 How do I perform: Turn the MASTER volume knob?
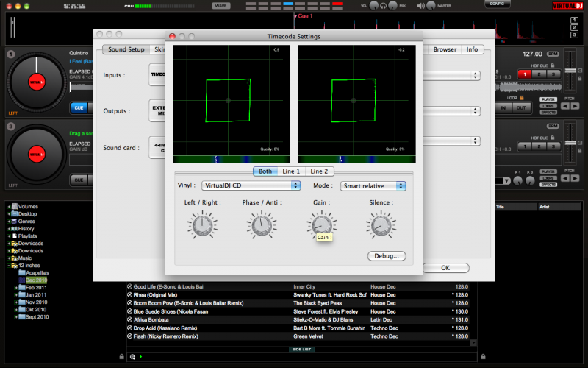[431, 6]
